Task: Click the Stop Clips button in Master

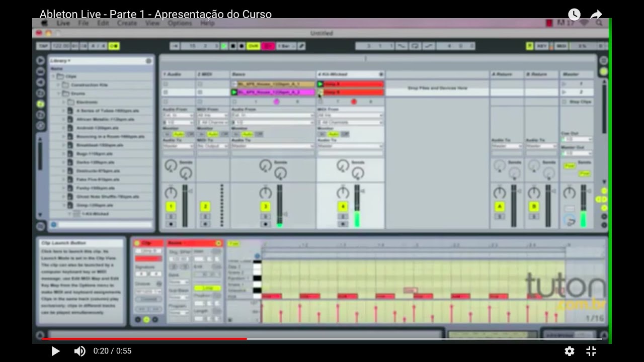Action: click(577, 102)
